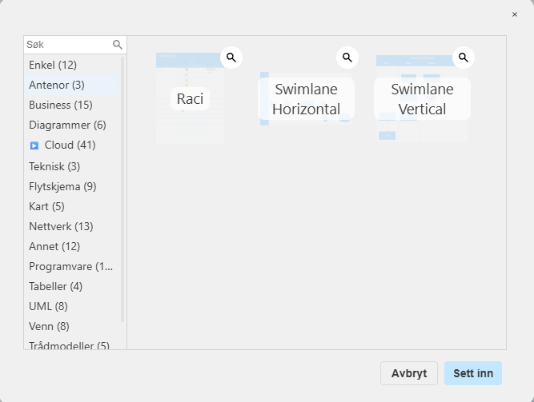Select the Antenor (3) category
This screenshot has height=402, width=534.
(x=72, y=85)
